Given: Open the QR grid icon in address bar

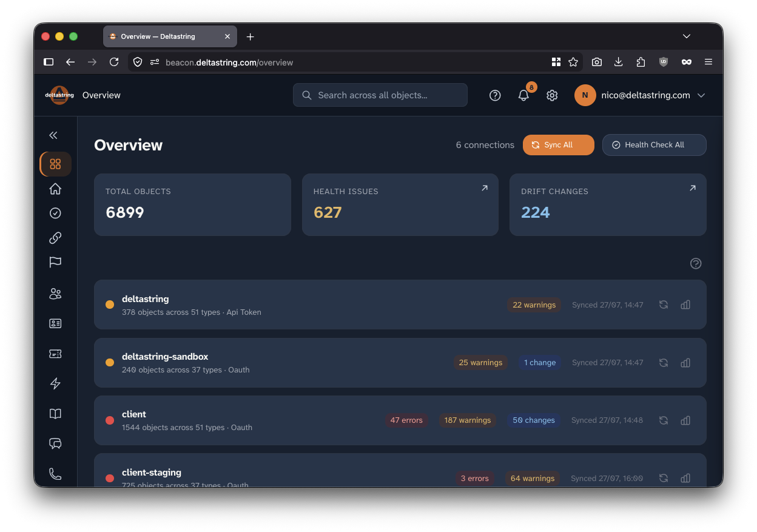Looking at the screenshot, I should (x=556, y=62).
